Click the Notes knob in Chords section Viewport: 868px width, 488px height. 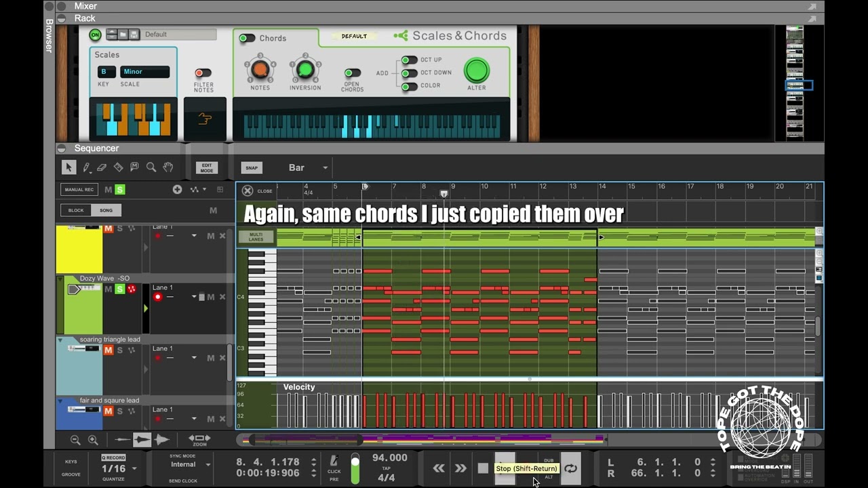(x=260, y=69)
